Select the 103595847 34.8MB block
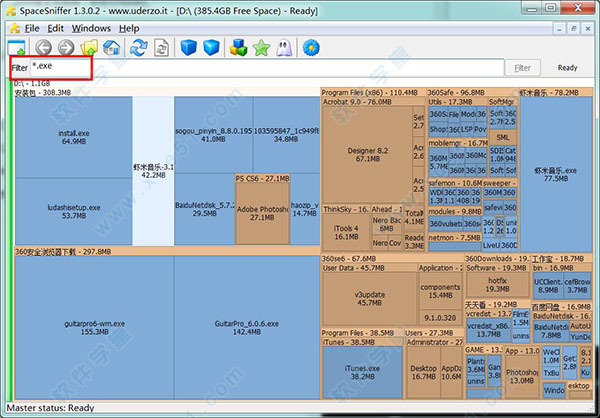Screen dimensions: 600x418 coord(286,135)
